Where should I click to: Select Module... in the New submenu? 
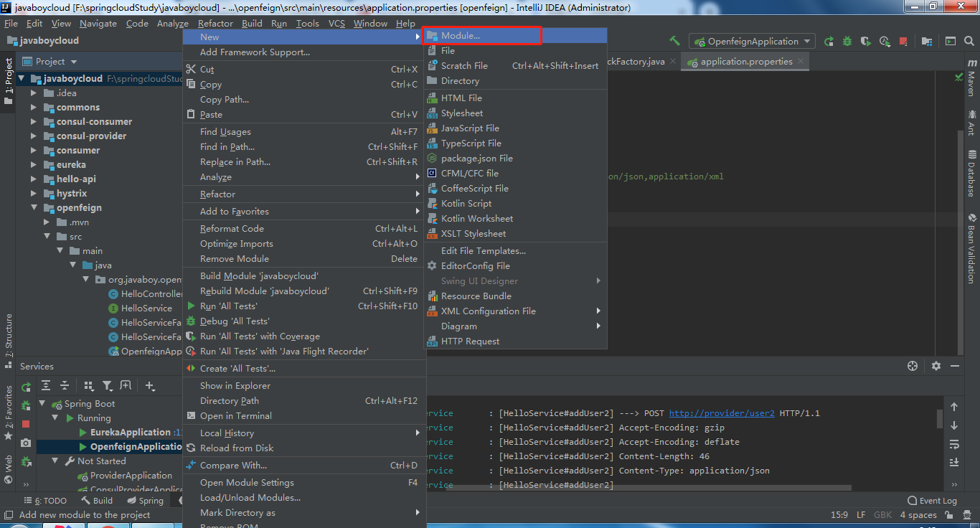click(515, 36)
